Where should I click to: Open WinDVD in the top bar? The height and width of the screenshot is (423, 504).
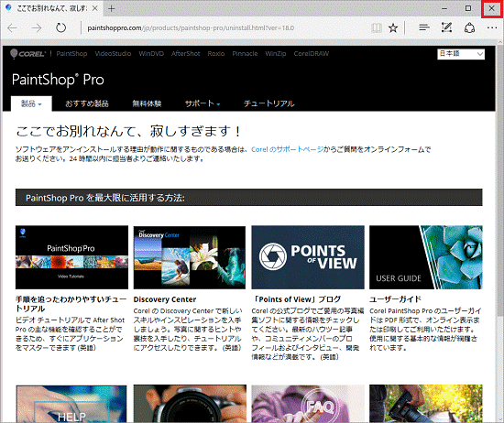pos(151,54)
